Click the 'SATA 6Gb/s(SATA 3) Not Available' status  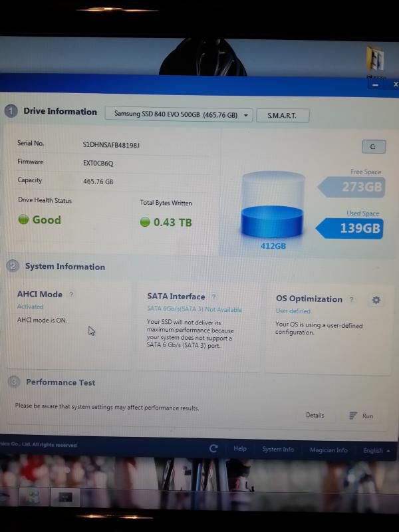point(194,309)
